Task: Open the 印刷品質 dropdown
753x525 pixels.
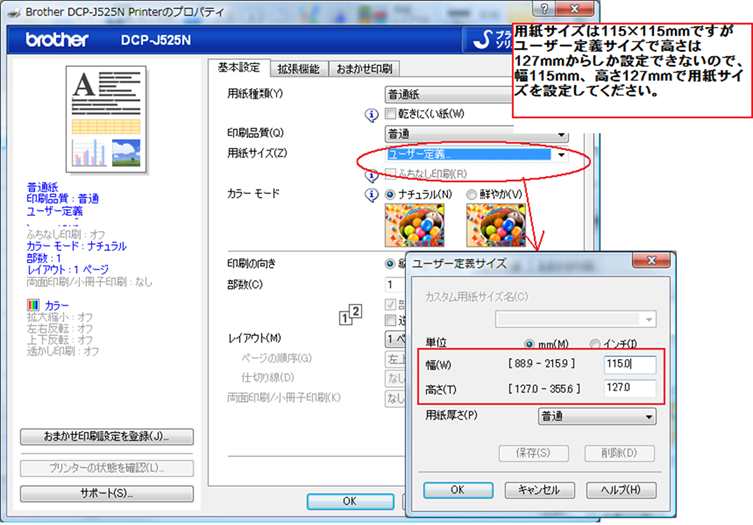Action: 477,134
